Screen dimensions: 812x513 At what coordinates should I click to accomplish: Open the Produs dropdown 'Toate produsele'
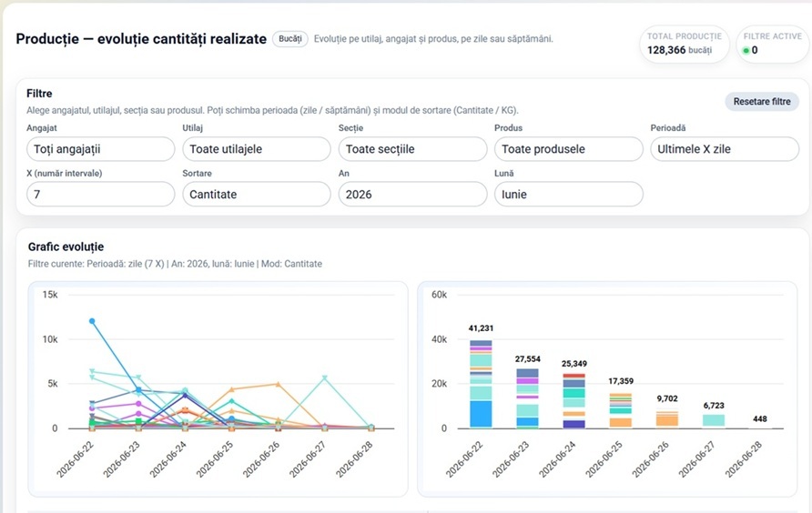pos(569,149)
